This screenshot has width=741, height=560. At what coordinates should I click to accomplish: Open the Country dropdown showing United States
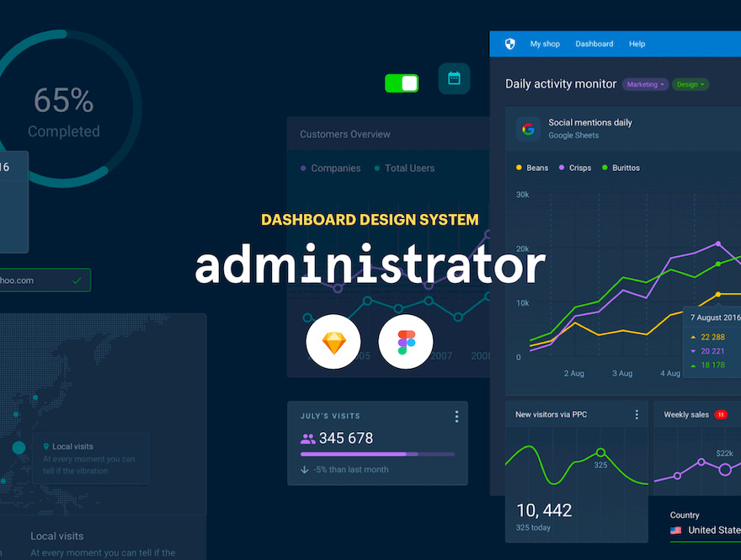click(x=705, y=531)
